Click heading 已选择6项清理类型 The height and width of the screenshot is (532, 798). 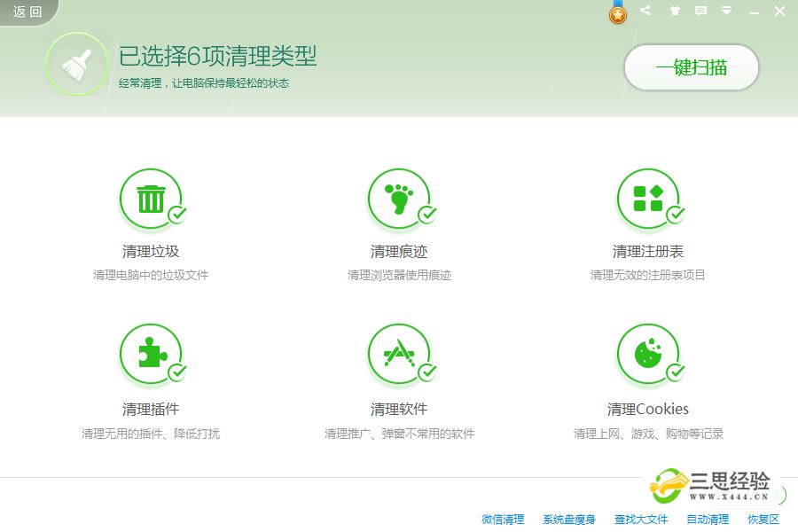click(217, 56)
